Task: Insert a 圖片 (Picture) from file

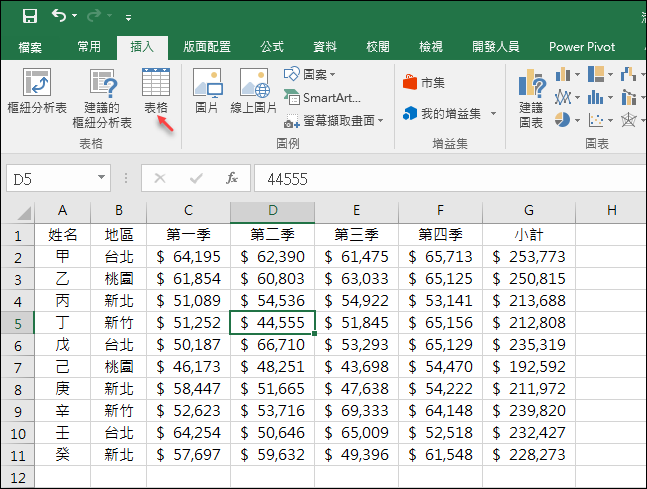Action: pos(207,90)
